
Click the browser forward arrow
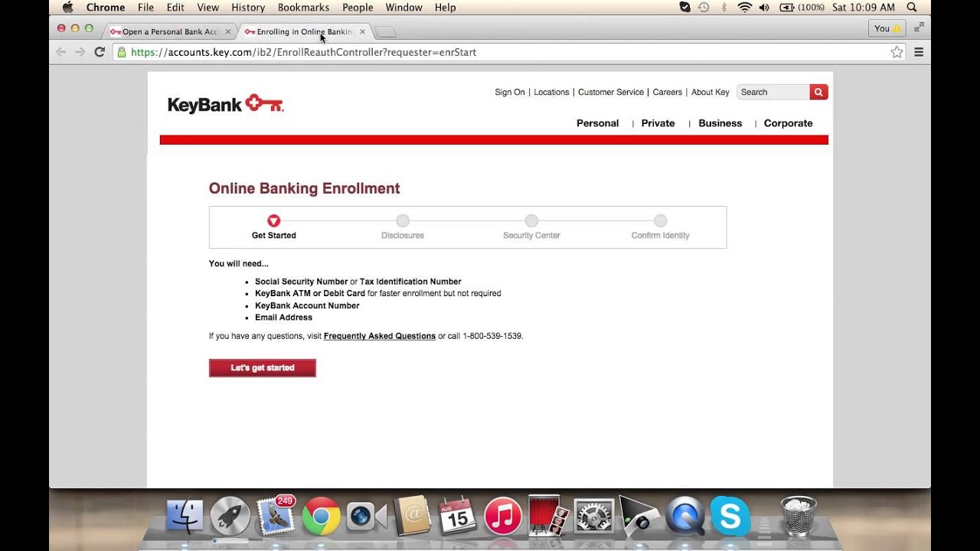point(80,52)
